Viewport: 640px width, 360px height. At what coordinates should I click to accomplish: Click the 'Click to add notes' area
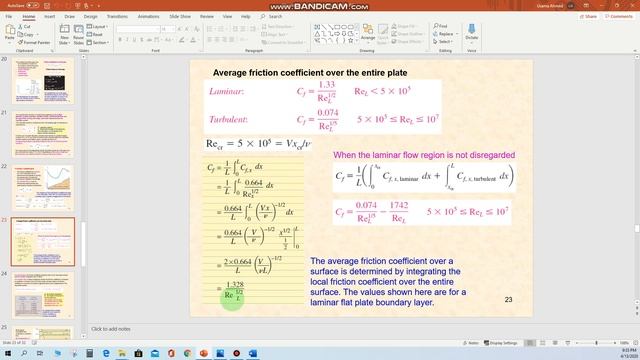pyautogui.click(x=111, y=329)
